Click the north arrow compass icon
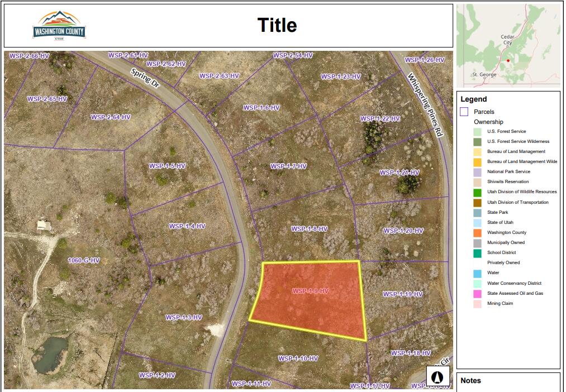566x392 pixels. (x=438, y=376)
